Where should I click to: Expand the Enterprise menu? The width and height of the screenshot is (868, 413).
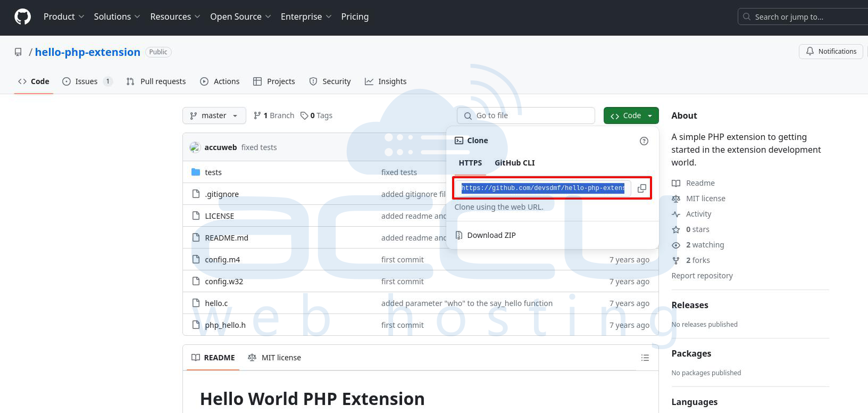(x=306, y=16)
